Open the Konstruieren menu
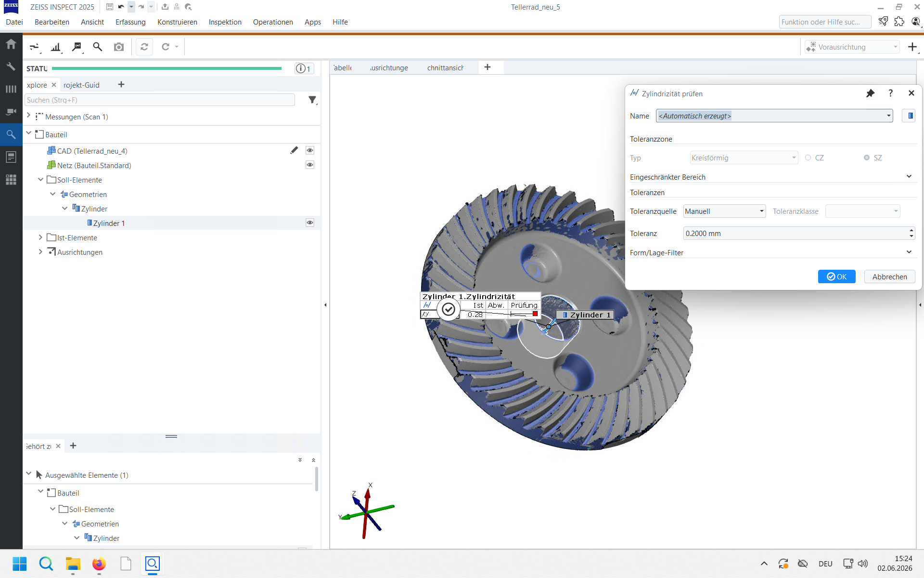Viewport: 924px width, 578px height. tap(177, 22)
